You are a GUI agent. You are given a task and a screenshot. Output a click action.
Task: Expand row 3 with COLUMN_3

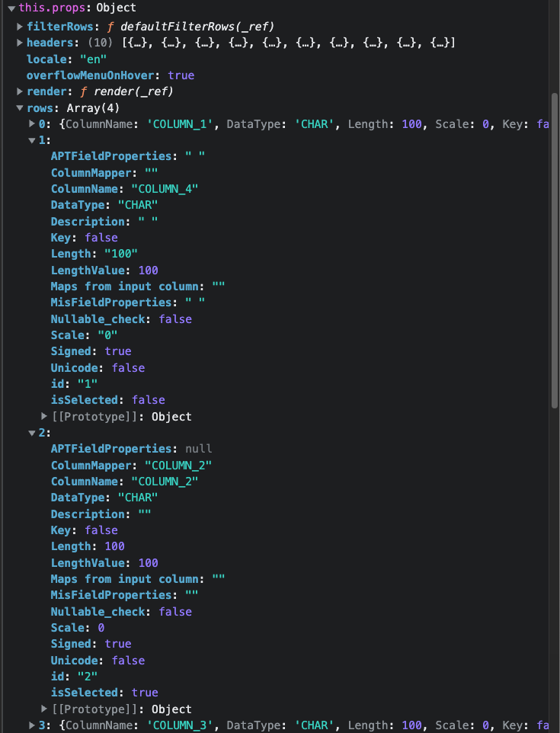click(x=32, y=725)
